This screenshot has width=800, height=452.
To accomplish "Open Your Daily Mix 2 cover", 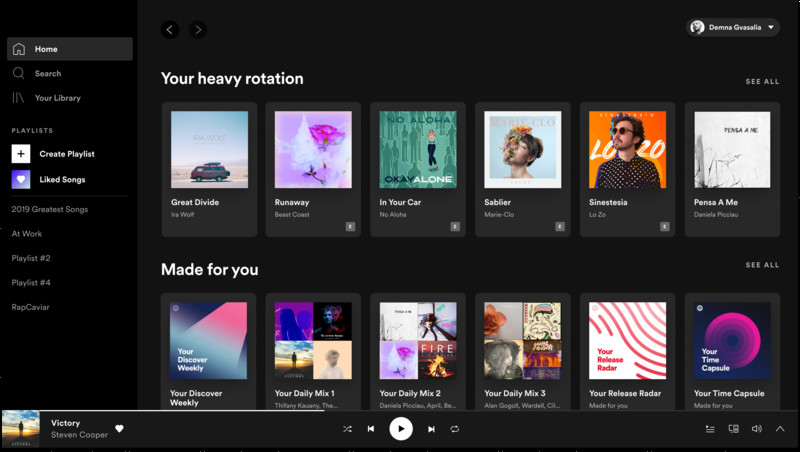I will [418, 341].
